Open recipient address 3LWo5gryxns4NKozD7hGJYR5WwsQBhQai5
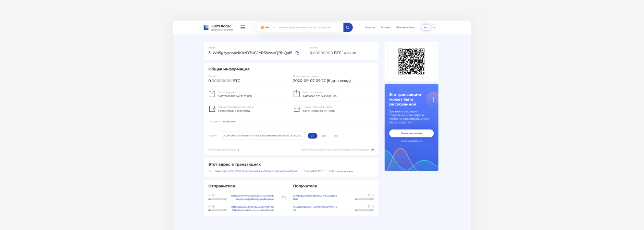 (x=315, y=197)
